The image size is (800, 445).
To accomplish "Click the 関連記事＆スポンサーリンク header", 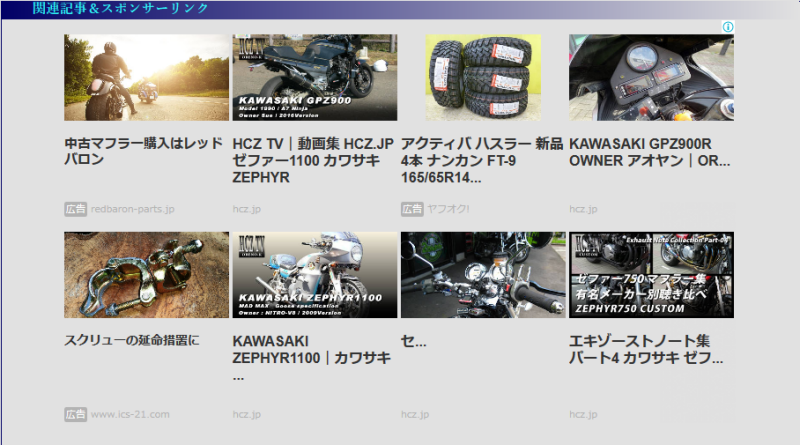I will 120,9.
